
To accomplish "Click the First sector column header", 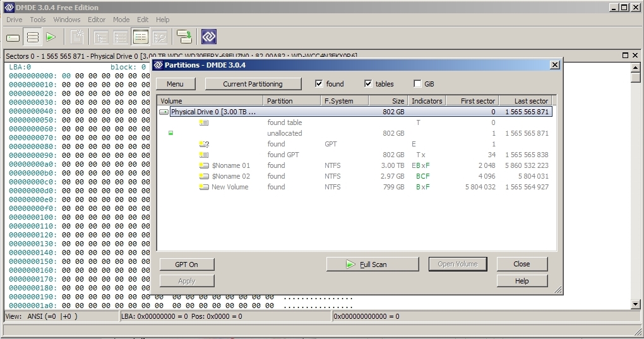I will coord(472,100).
